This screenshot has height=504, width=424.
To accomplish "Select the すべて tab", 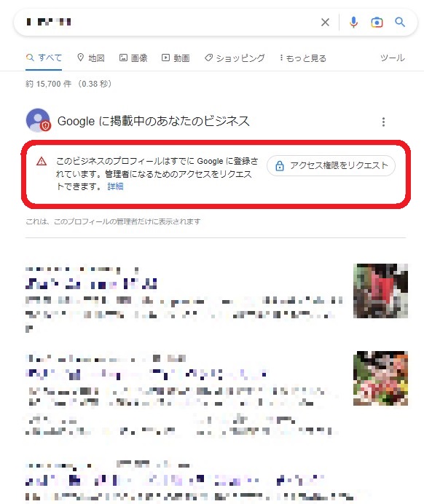I will pos(44,58).
